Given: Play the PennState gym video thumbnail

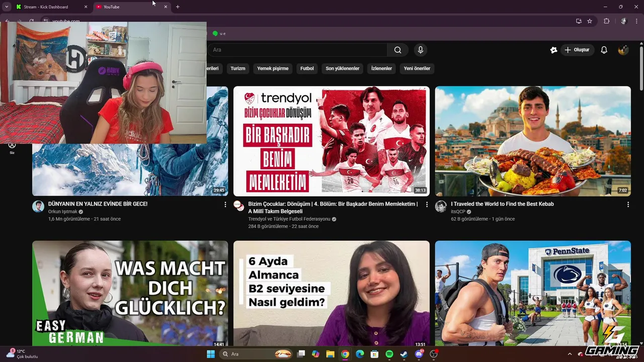Looking at the screenshot, I should [533, 294].
